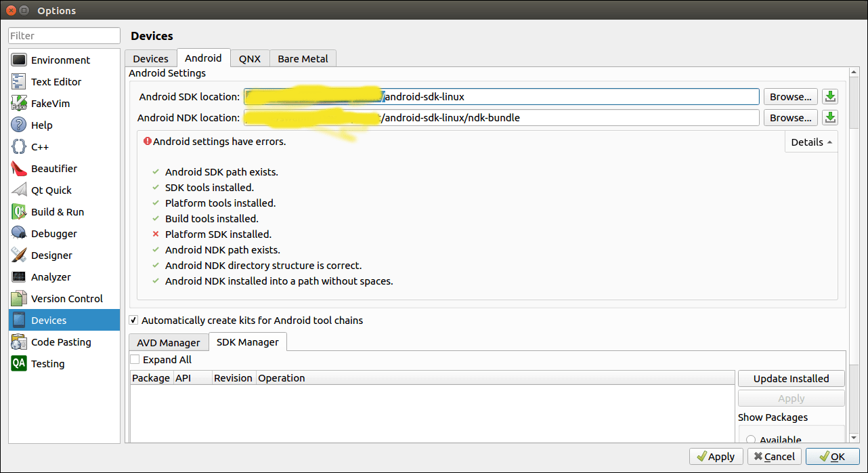Open Beautifier settings

pyautogui.click(x=64, y=169)
